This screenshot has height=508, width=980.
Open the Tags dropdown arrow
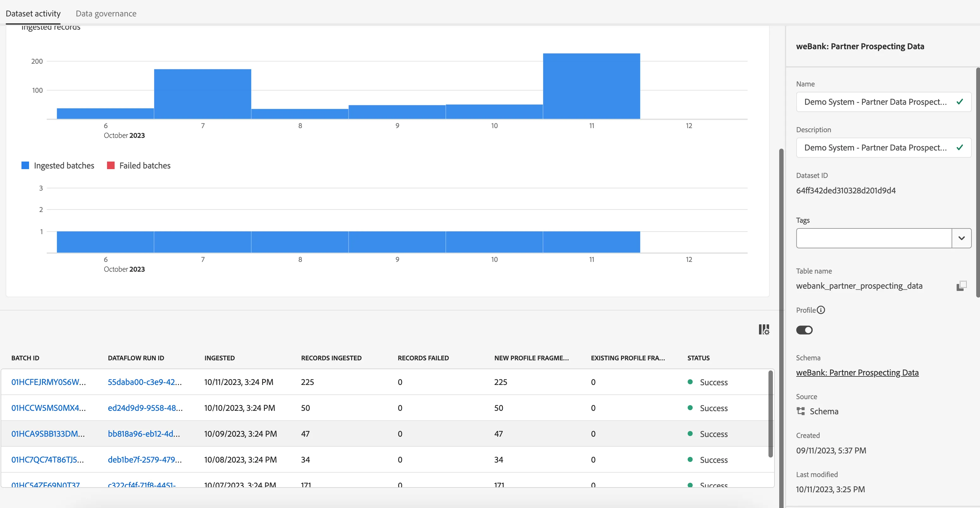[961, 238]
